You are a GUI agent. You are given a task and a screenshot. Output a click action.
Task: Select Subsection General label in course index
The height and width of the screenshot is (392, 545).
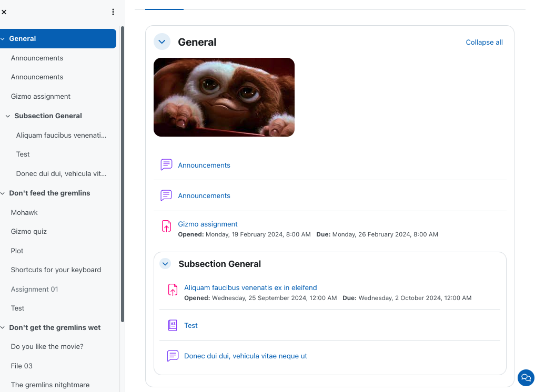point(48,116)
